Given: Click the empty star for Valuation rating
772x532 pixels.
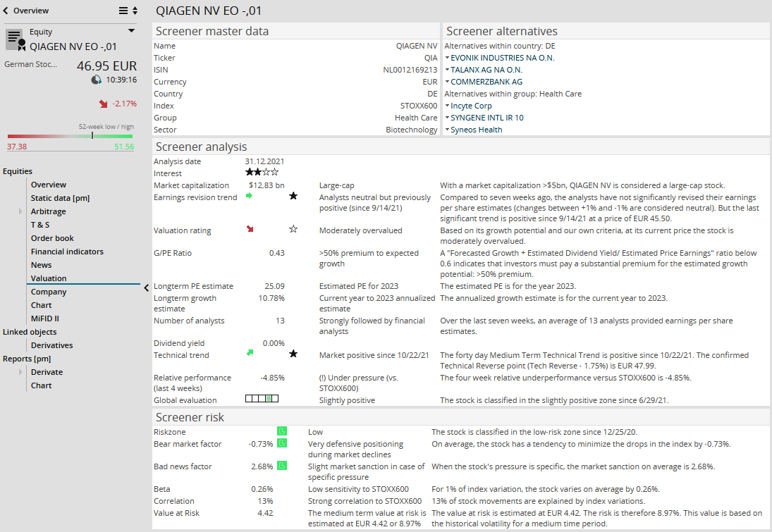Looking at the screenshot, I should point(293,229).
